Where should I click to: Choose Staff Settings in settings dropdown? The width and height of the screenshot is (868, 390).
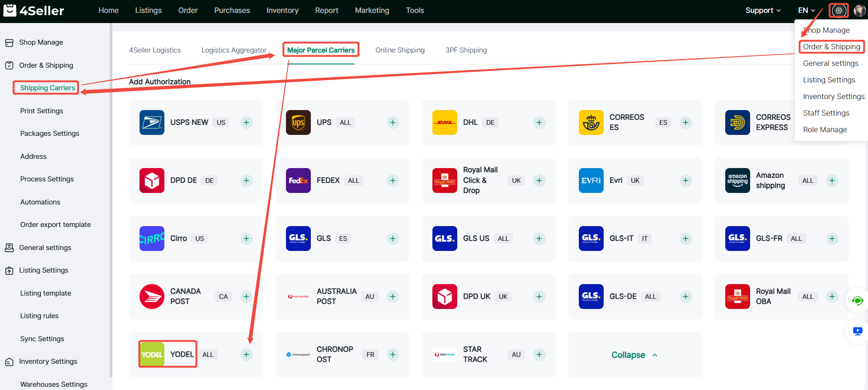point(826,113)
